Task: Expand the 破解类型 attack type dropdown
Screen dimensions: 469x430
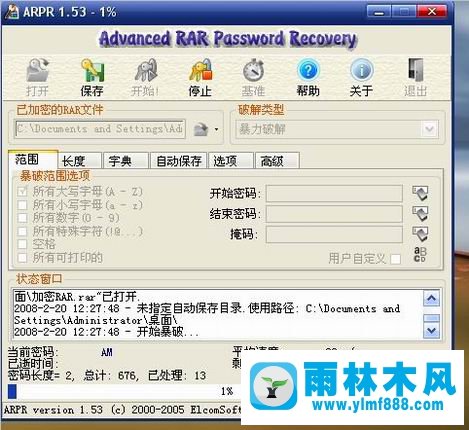Action: point(429,129)
